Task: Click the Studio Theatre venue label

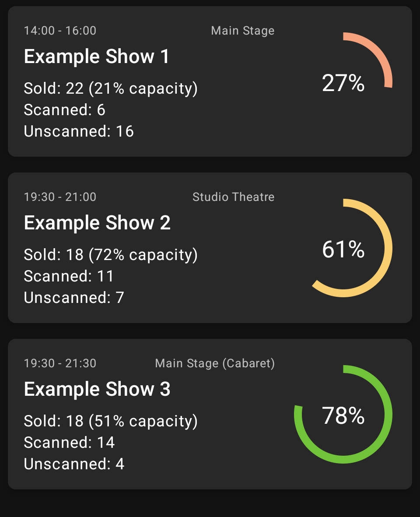Action: coord(234,197)
